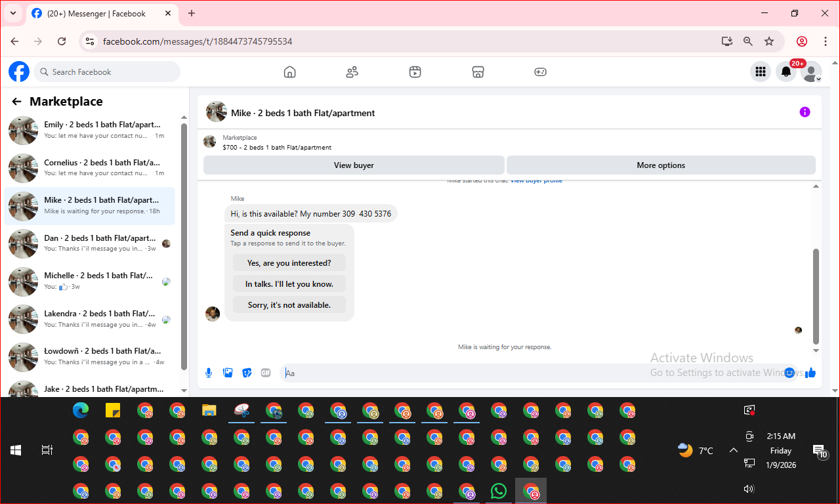Launch WhatsApp from the taskbar
840x504 pixels.
click(x=499, y=491)
